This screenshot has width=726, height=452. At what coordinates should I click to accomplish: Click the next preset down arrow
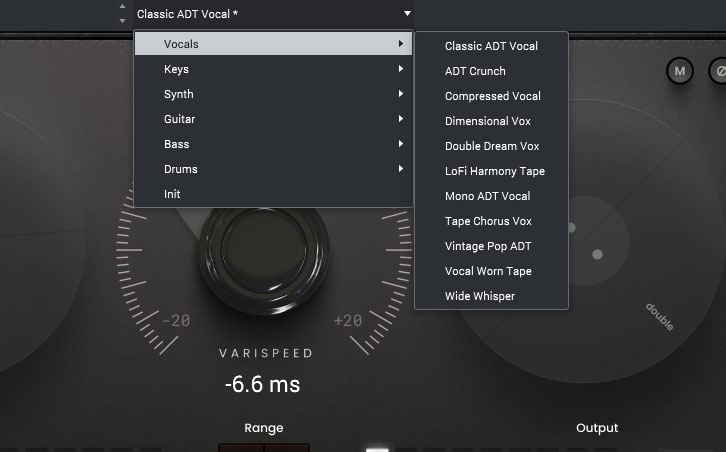point(122,20)
